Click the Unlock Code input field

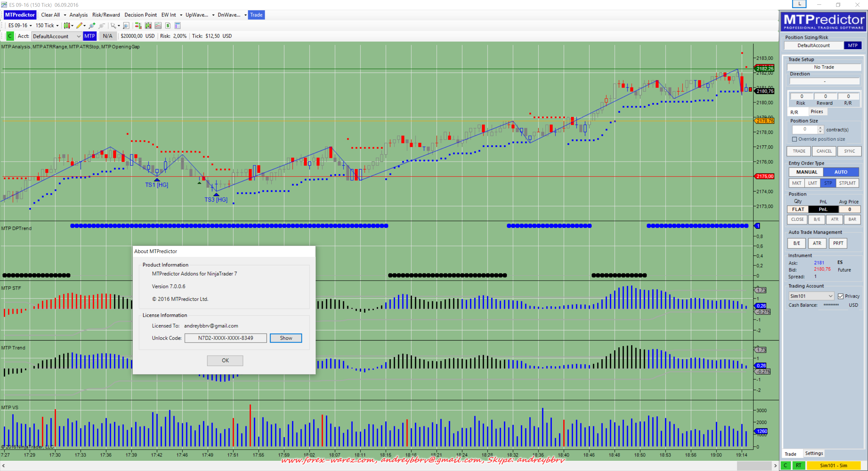(225, 338)
